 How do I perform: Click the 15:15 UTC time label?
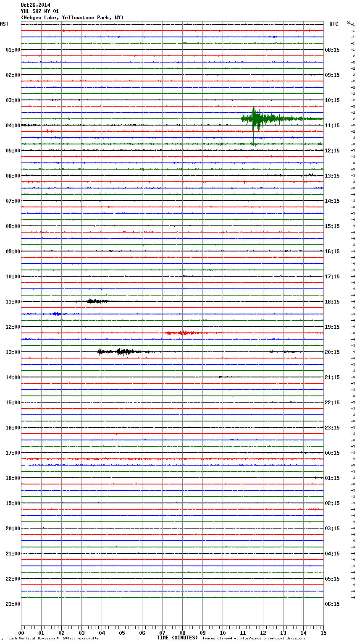pos(332,226)
